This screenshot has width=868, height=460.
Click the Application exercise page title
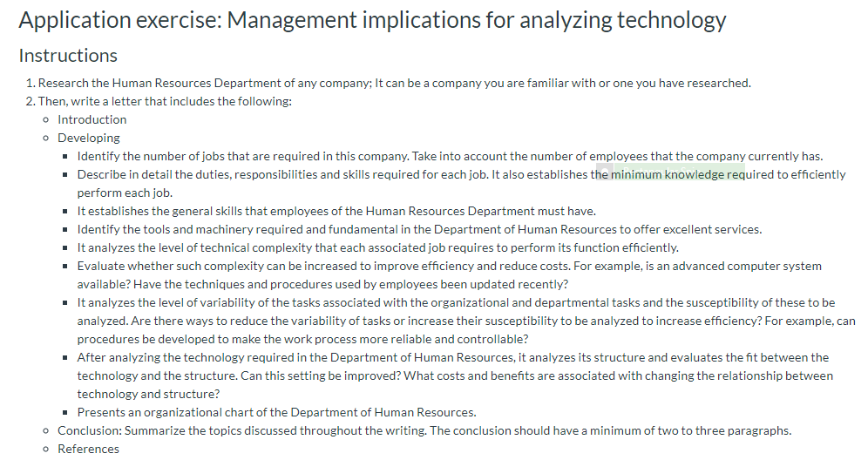coord(372,20)
